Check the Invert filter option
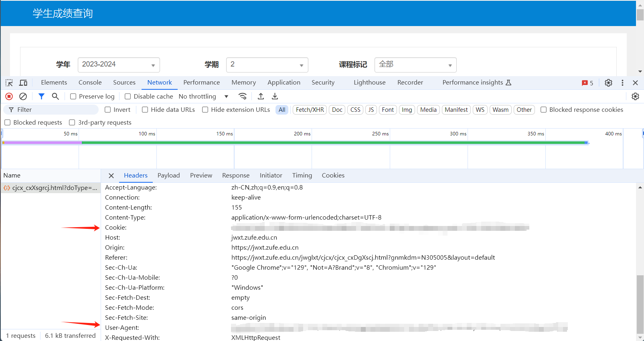The width and height of the screenshot is (644, 341). coord(107,110)
